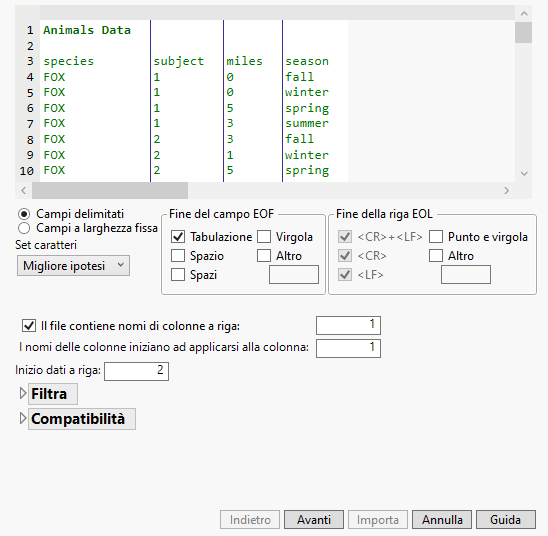
Task: Open Migliore ipotesi character set dropdown
Action: 73,266
